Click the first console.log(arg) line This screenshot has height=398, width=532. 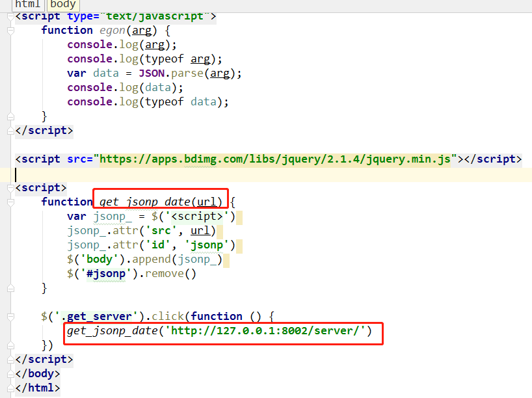pyautogui.click(x=122, y=45)
